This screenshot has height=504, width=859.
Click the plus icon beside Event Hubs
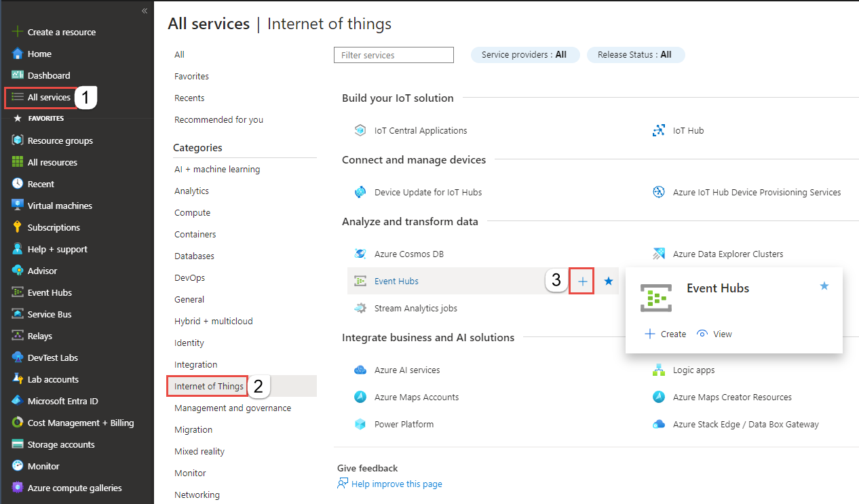(x=582, y=281)
